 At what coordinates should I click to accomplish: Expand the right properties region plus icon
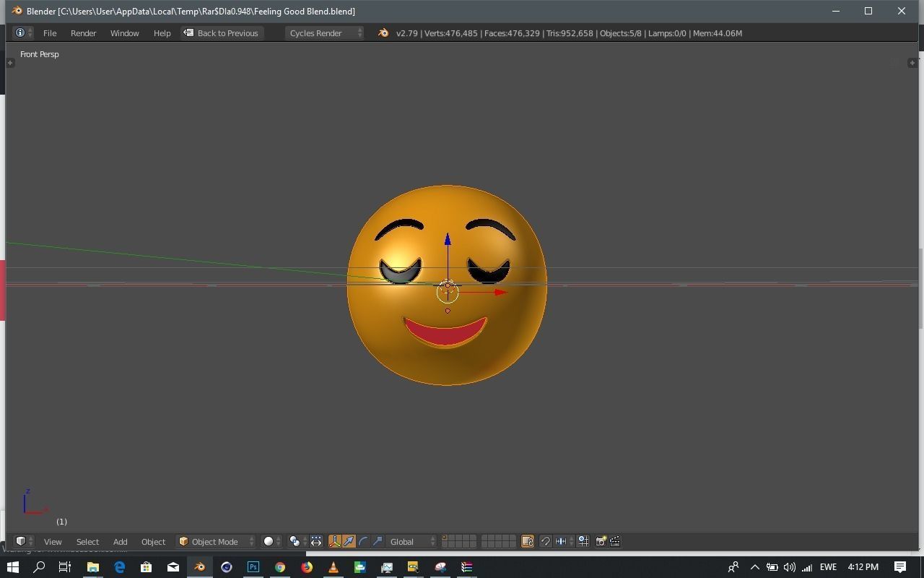(912, 63)
